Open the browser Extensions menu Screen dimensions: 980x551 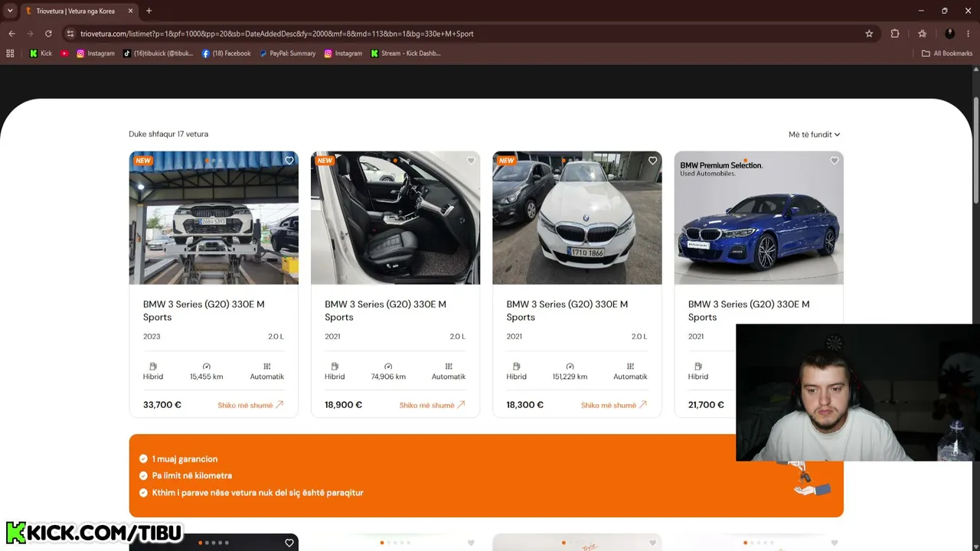(x=895, y=34)
